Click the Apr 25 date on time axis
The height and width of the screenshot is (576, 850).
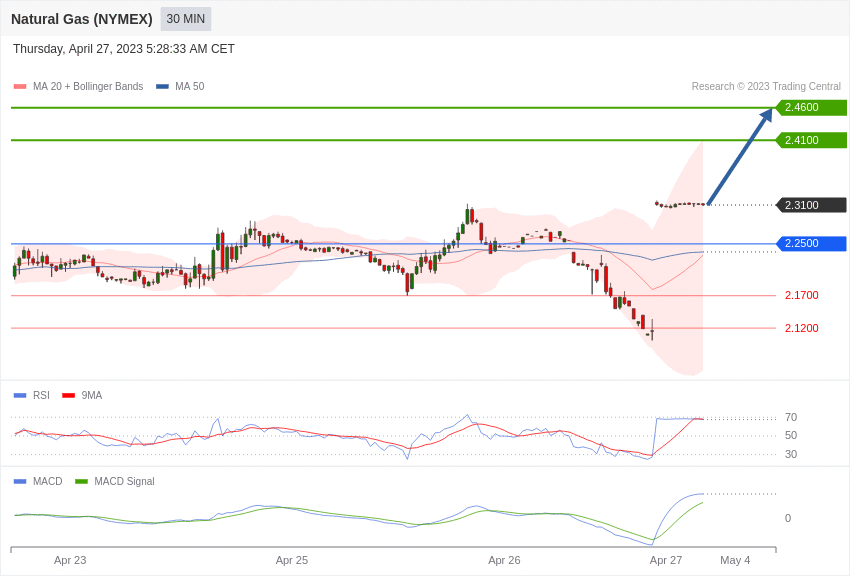292,560
